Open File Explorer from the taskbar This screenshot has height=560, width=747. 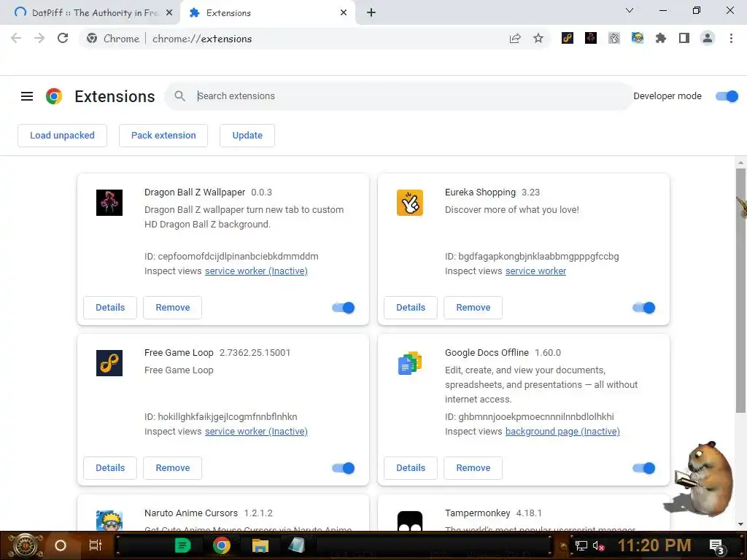pyautogui.click(x=260, y=545)
